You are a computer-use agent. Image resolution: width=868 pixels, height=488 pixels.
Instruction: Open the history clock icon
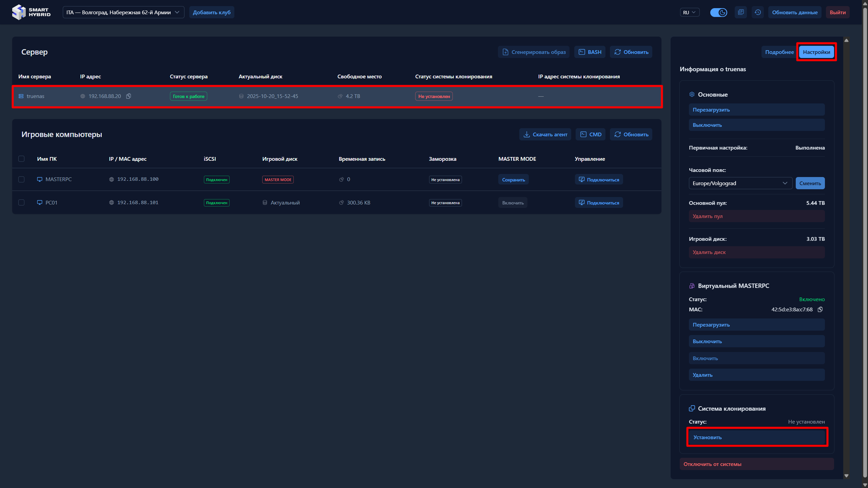758,13
